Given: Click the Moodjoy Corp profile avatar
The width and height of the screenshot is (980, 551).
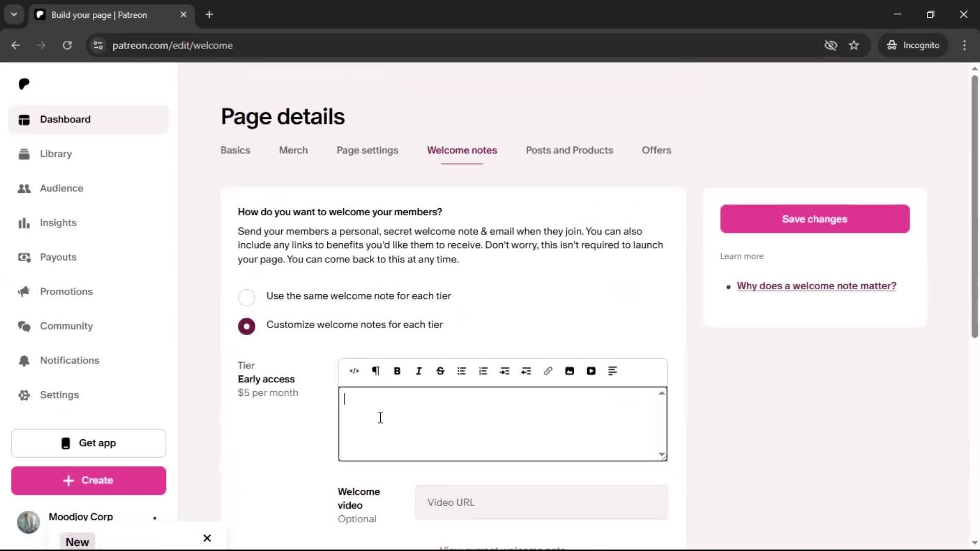Looking at the screenshot, I should (x=29, y=522).
